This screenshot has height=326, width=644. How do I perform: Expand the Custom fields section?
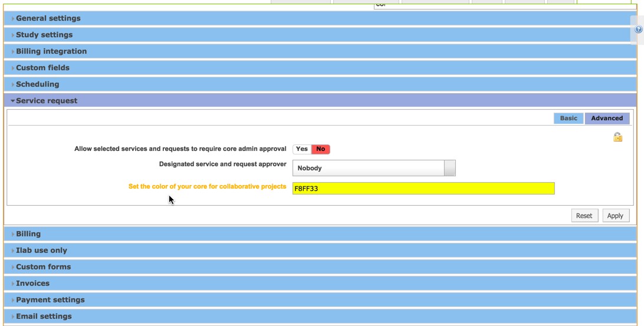tap(42, 68)
